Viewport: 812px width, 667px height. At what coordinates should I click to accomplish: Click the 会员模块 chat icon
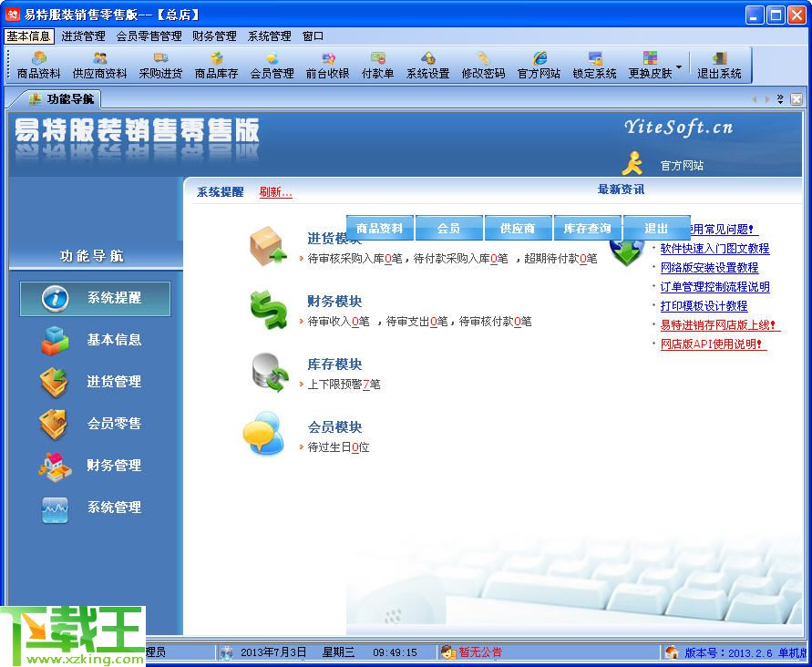[263, 434]
